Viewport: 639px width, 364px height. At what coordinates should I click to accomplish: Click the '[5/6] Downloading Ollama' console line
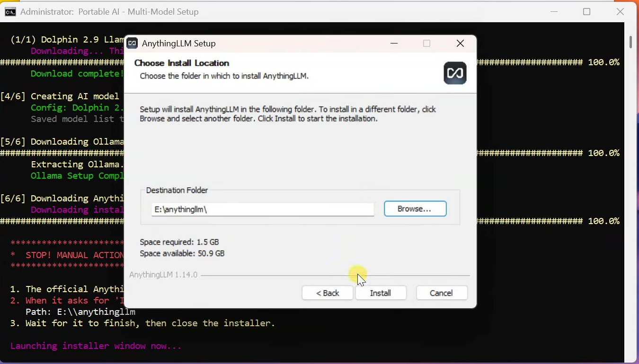62,142
